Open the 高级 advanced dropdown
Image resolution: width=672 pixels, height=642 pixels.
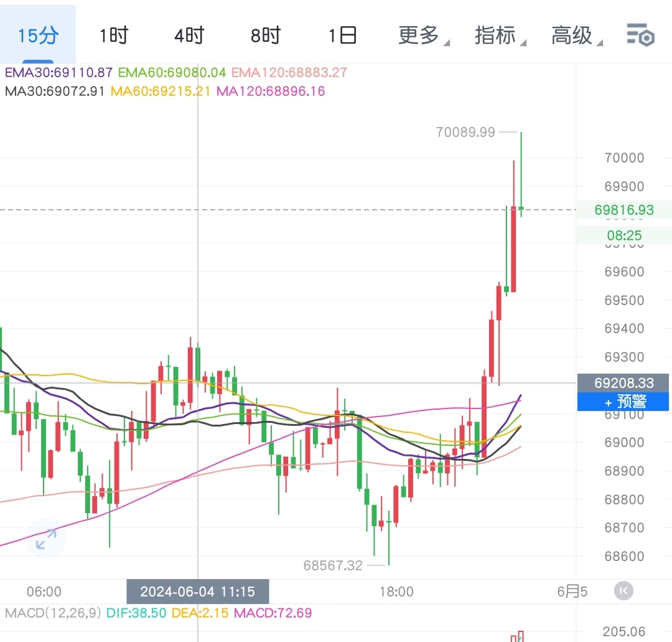click(576, 35)
